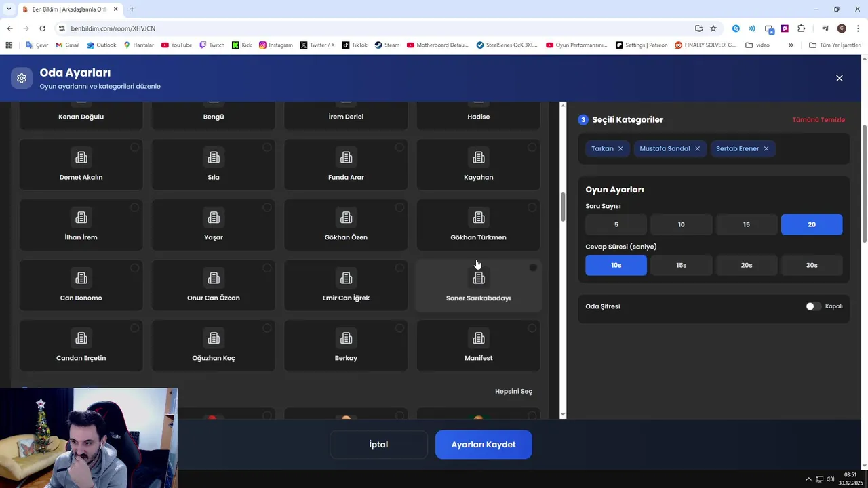Choose 15s answer time

tap(682, 265)
